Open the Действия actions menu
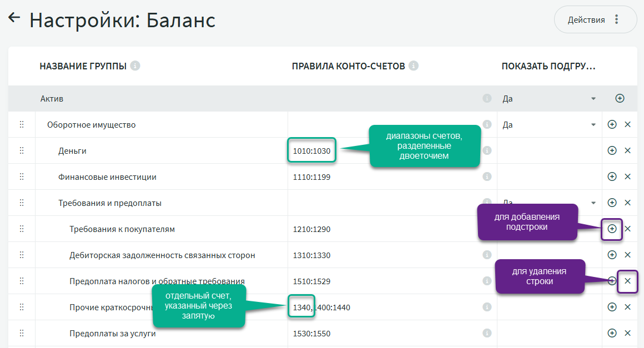The width and height of the screenshot is (644, 348). coord(595,20)
